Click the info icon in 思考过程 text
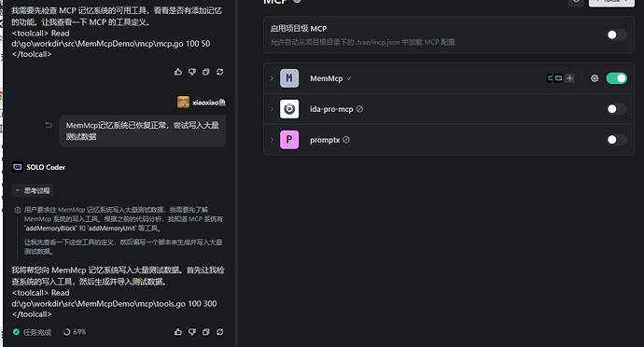 [17, 210]
